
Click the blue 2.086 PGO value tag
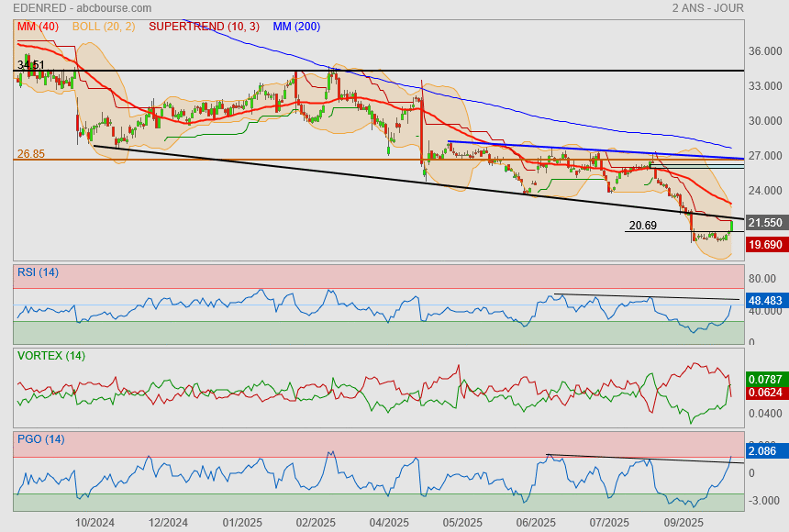coord(765,451)
